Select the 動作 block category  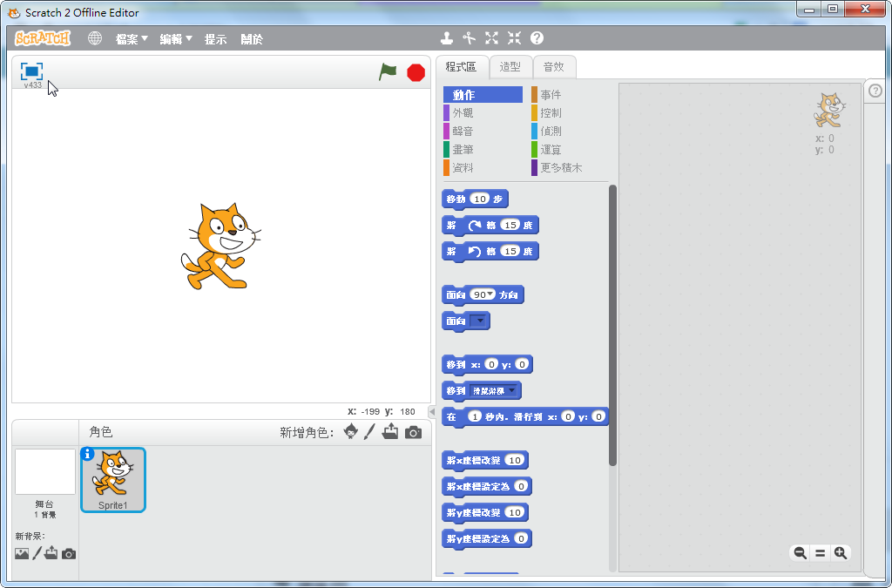click(483, 94)
